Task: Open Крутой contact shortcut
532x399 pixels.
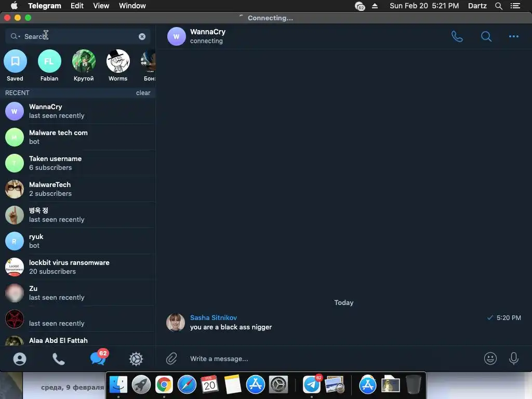Action: [84, 65]
